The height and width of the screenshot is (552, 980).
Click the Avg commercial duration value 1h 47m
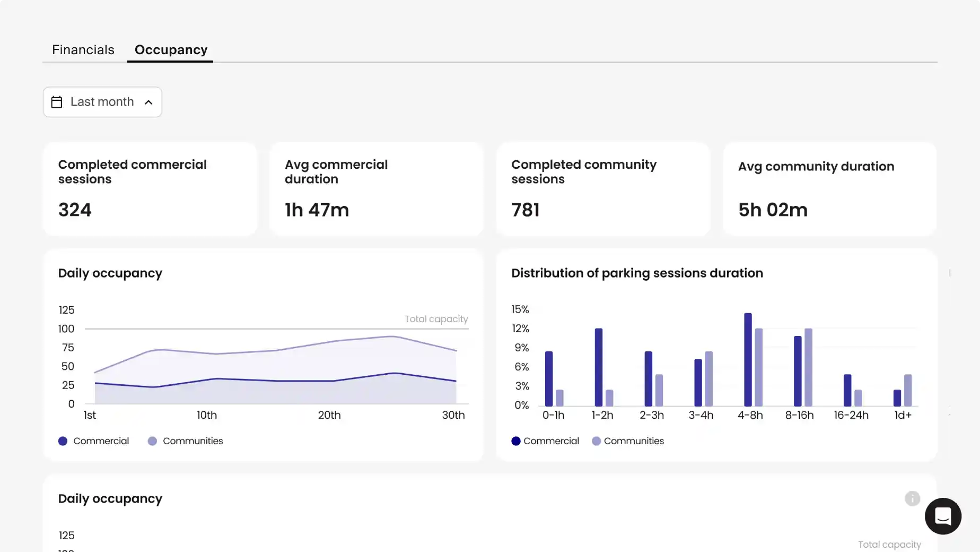pyautogui.click(x=317, y=210)
